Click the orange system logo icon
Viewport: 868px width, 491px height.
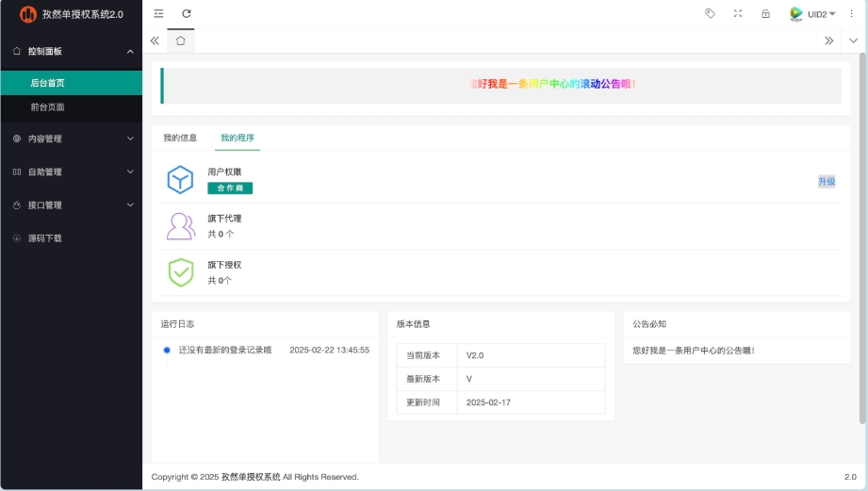pos(28,14)
